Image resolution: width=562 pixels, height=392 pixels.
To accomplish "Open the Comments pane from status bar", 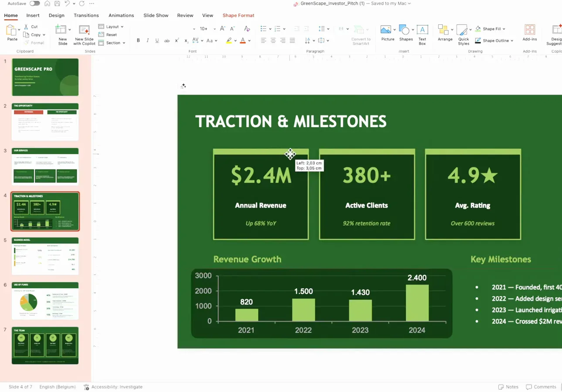I will (541, 387).
